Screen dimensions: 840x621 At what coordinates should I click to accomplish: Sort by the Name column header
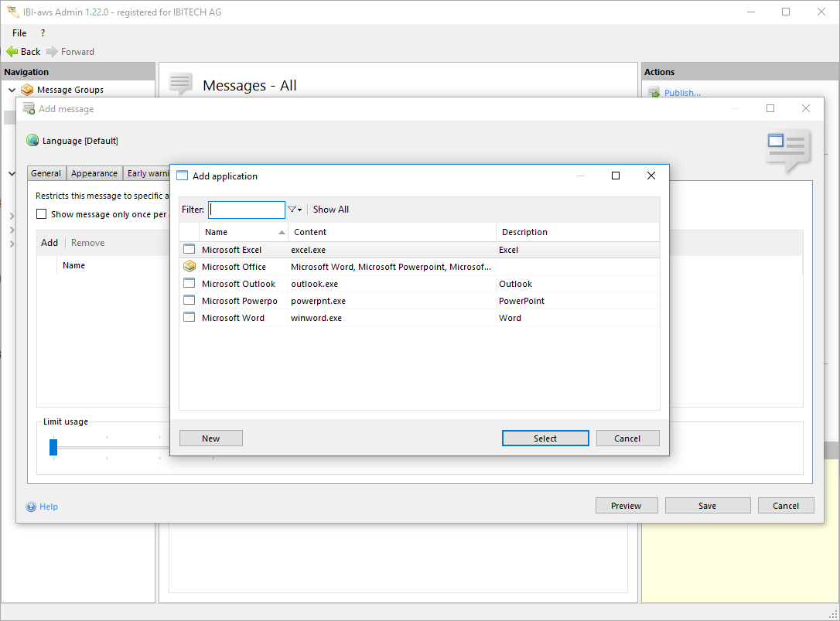[243, 232]
